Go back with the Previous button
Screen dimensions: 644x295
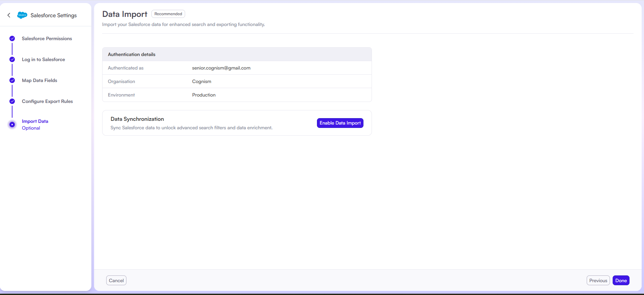pyautogui.click(x=598, y=280)
